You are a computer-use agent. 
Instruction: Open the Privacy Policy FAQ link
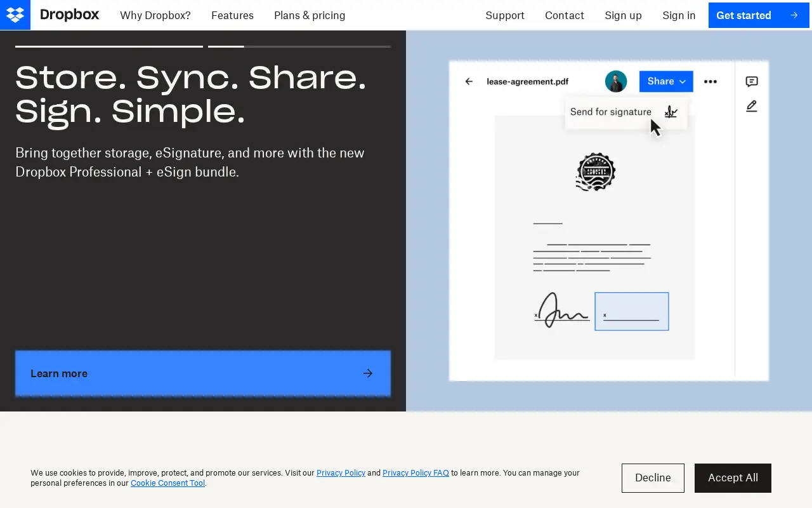[416, 473]
